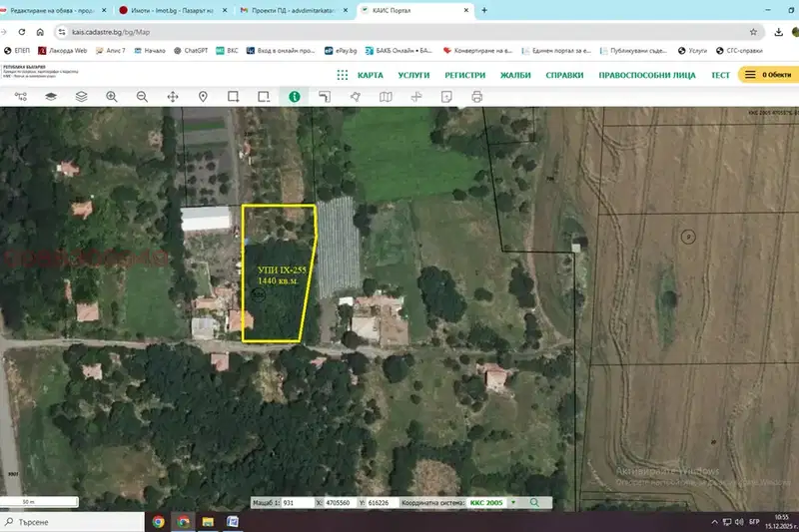Image resolution: width=799 pixels, height=532 pixels.
Task: Expand the KKC 2005 coordinate system dropdown
Action: pos(513,502)
